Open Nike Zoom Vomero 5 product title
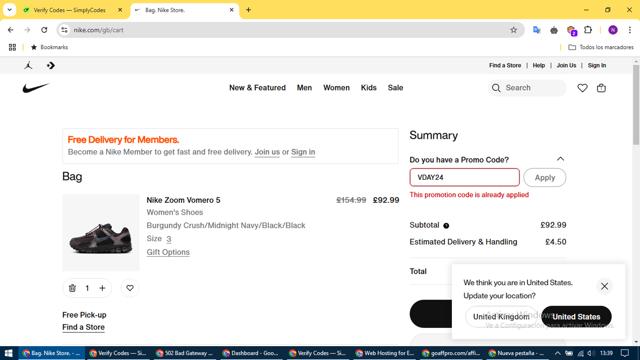Viewport: 640px width, 360px height. tap(183, 200)
